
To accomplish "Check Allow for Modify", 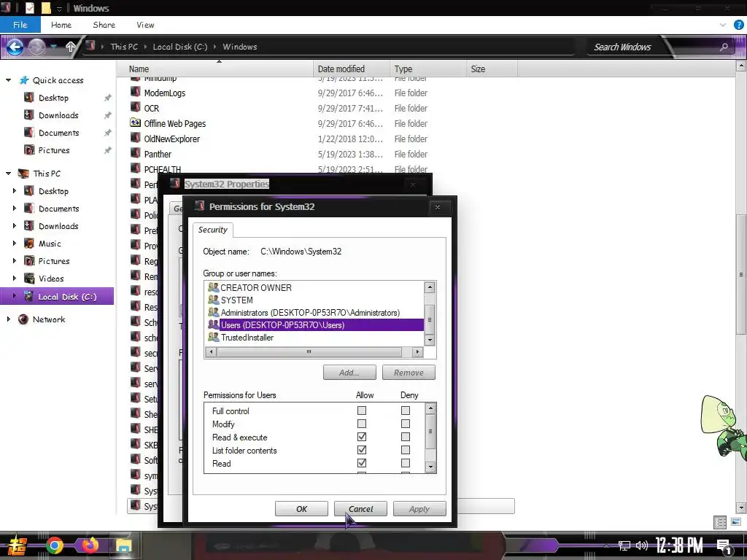I will [x=362, y=424].
